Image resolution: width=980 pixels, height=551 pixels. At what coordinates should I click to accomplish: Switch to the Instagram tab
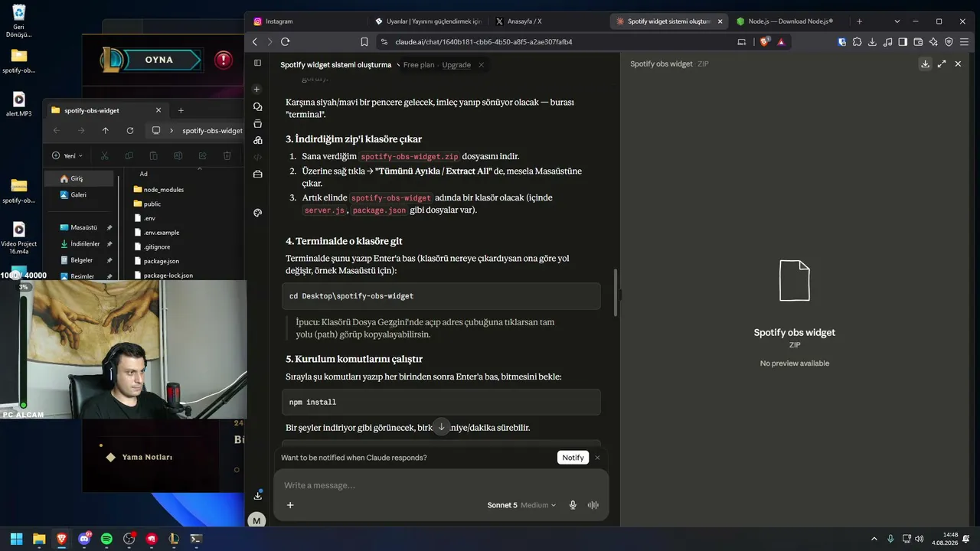point(306,21)
